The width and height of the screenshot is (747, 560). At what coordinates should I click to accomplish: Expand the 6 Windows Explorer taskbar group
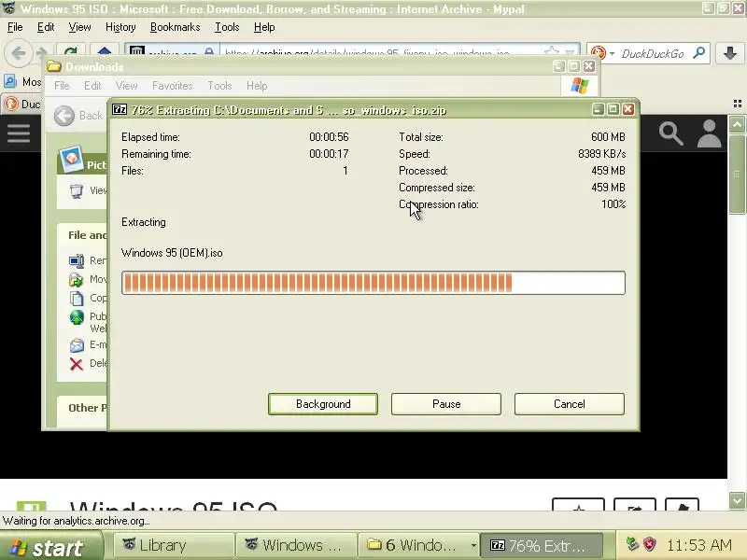418,545
